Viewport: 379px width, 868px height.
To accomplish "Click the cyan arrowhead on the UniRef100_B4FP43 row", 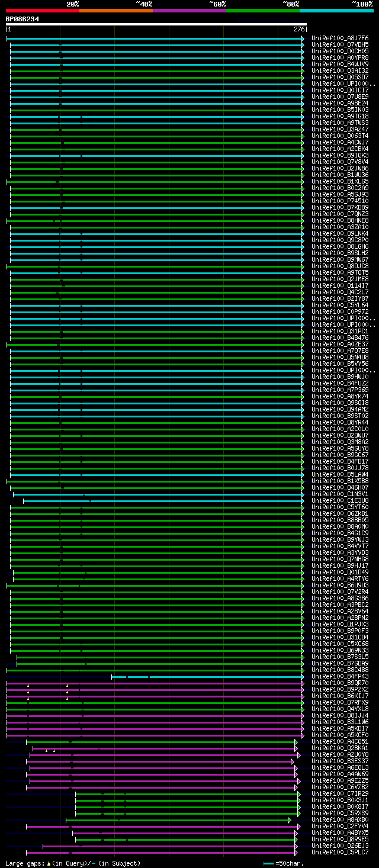I will tap(303, 677).
